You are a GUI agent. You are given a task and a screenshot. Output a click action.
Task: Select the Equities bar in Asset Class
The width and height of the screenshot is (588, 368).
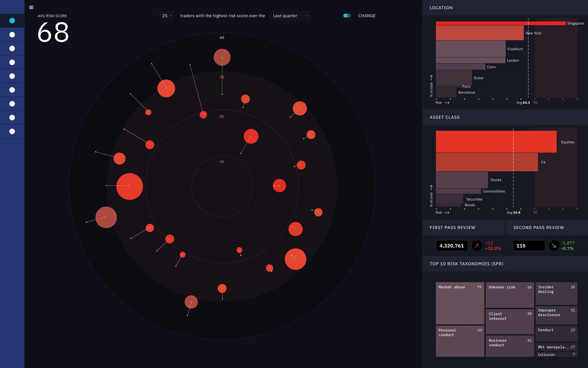(496, 142)
